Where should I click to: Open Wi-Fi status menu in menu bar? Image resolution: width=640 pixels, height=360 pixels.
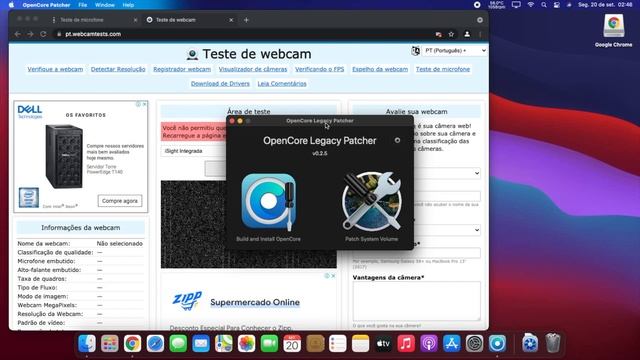531,5
